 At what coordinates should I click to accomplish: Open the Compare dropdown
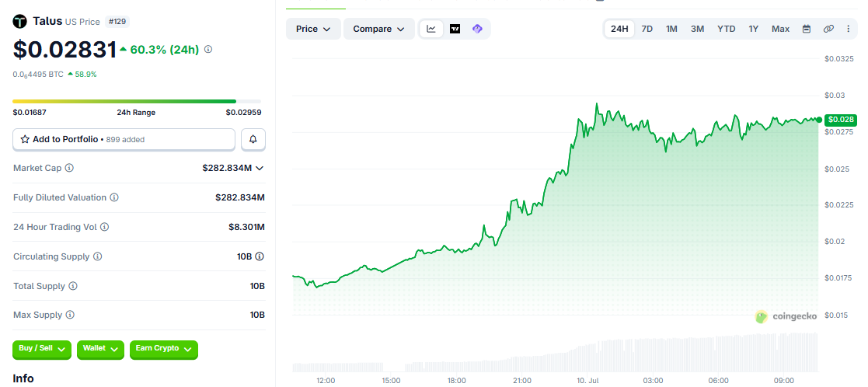coord(379,29)
